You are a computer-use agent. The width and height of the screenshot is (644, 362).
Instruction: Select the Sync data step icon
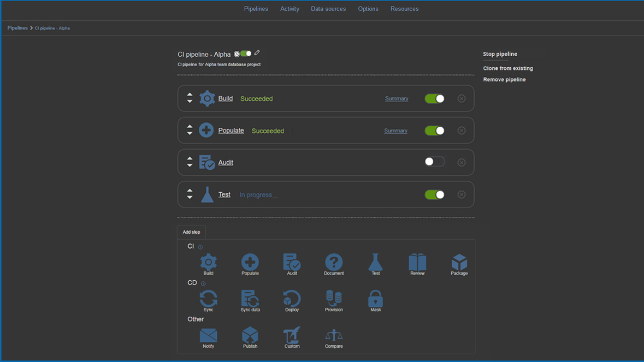click(x=250, y=299)
